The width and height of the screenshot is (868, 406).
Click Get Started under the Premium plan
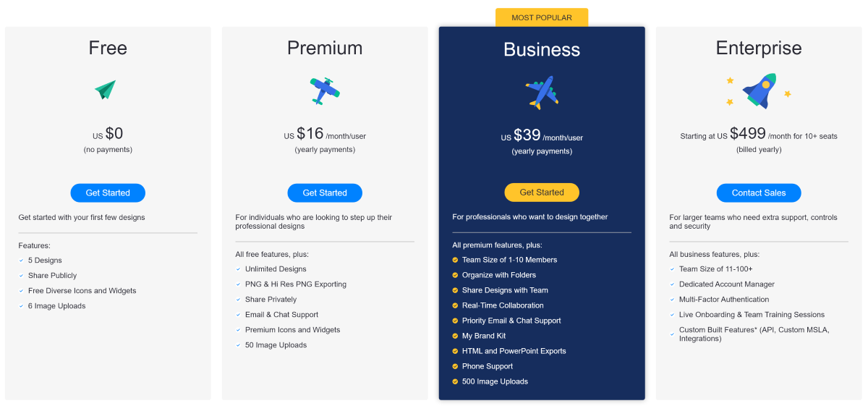pos(325,193)
